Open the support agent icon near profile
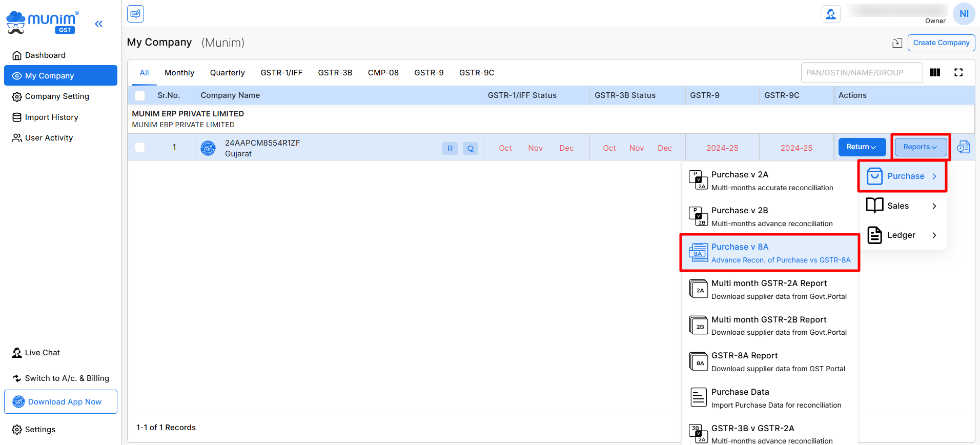The width and height of the screenshot is (980, 445). (830, 14)
